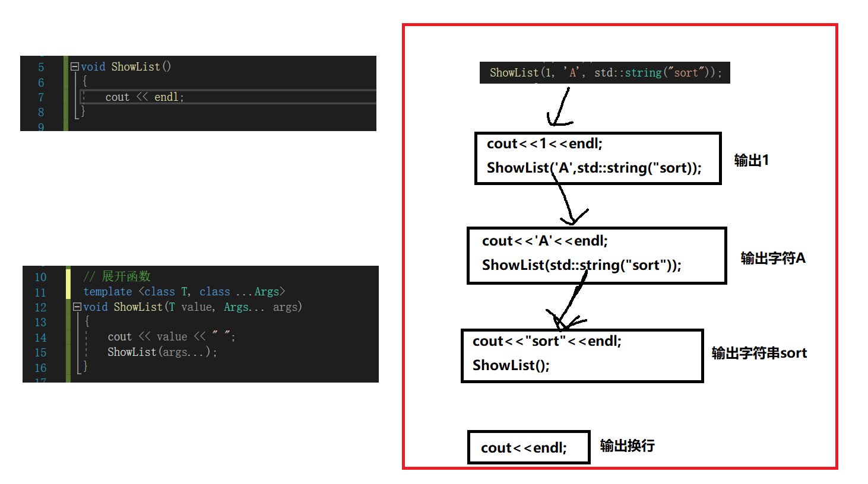Click the 'ShowList(args...);' code line
The height and width of the screenshot is (484, 868).
[x=162, y=352]
